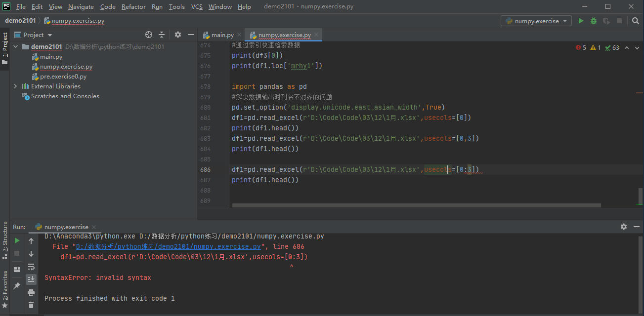Viewport: 644px width, 316px height.
Task: Click the Up the stack trace arrow
Action: 31,241
